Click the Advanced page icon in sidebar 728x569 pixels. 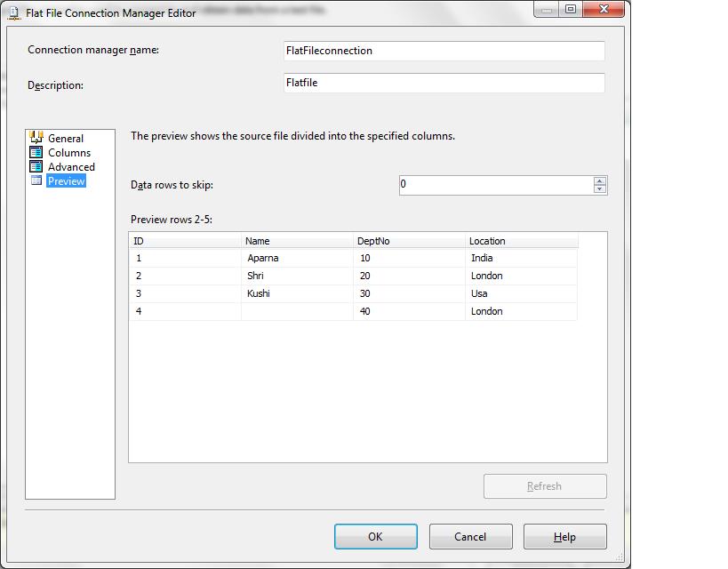[x=36, y=166]
